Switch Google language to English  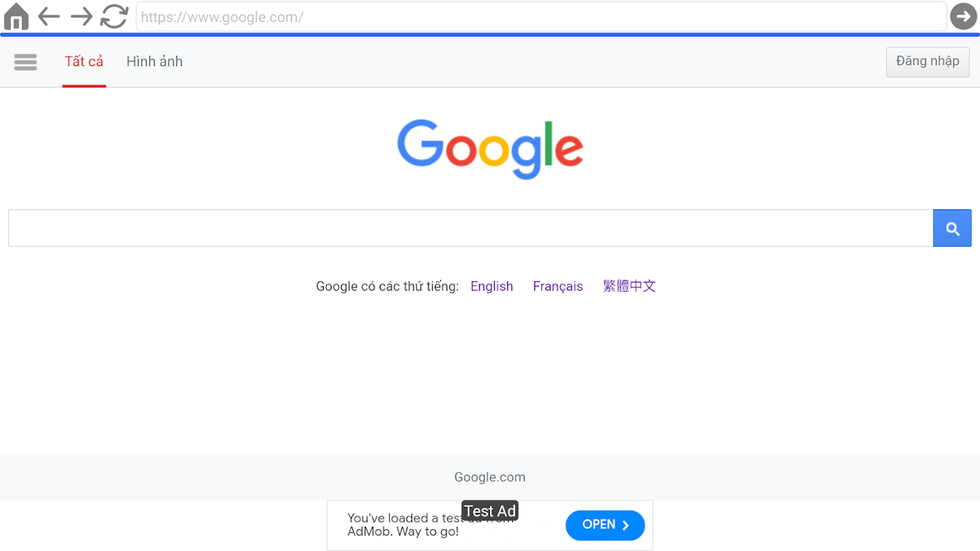[x=492, y=287]
